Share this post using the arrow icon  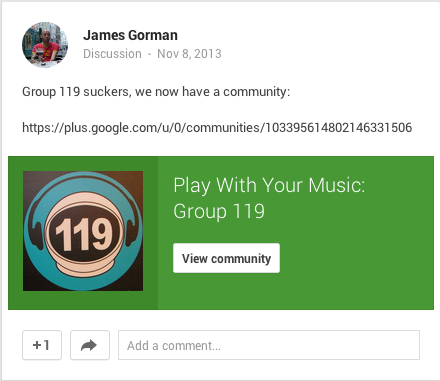[90, 345]
